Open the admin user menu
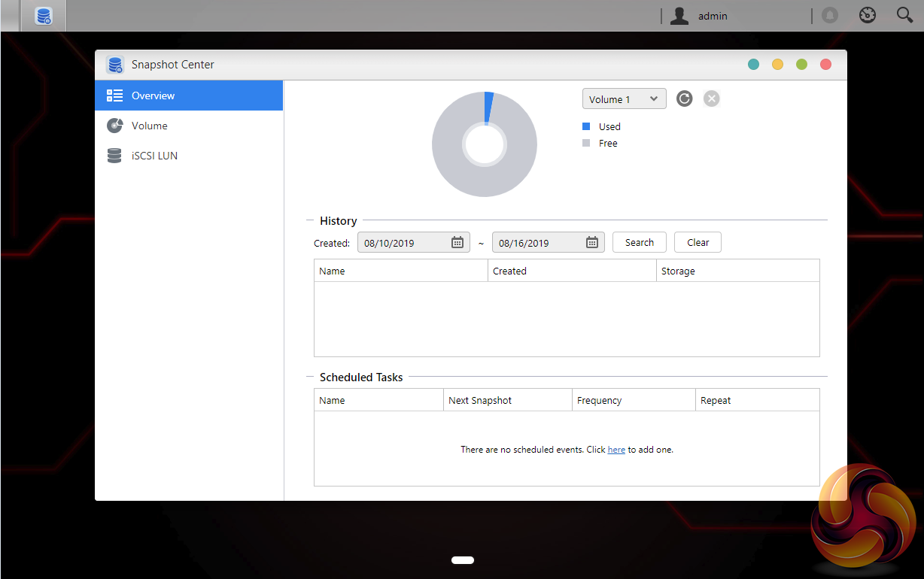 (700, 16)
